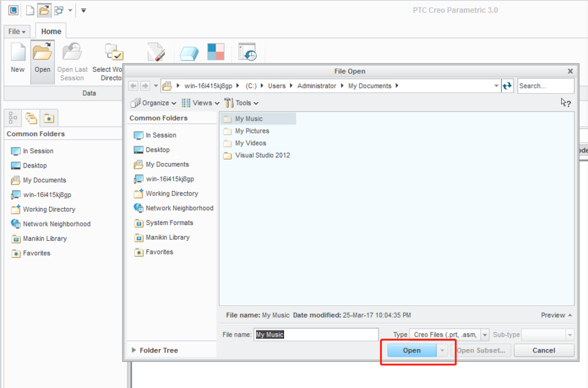This screenshot has height=388, width=588.
Task: Select the My Pictures folder
Action: tap(246, 131)
